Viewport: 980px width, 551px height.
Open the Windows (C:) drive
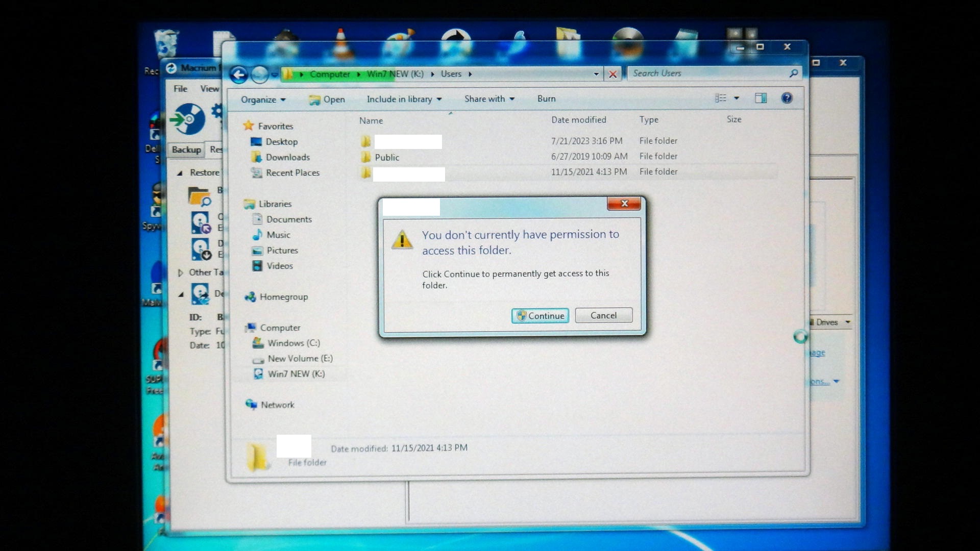(x=293, y=343)
